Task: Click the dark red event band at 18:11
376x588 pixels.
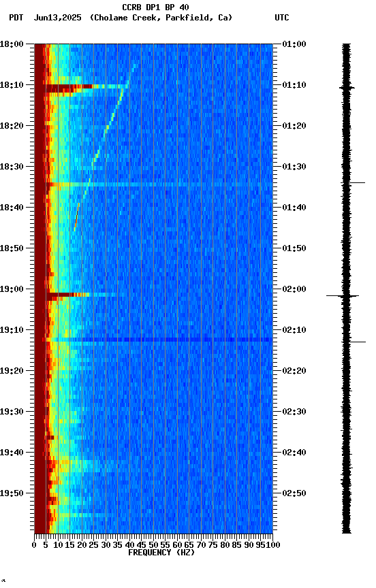Action: click(69, 88)
